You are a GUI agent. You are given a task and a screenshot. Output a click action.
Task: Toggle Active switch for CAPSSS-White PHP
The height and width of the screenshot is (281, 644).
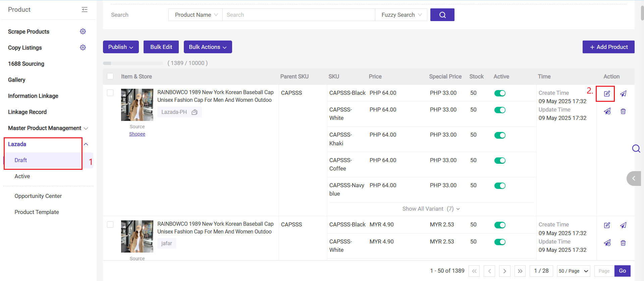[500, 110]
